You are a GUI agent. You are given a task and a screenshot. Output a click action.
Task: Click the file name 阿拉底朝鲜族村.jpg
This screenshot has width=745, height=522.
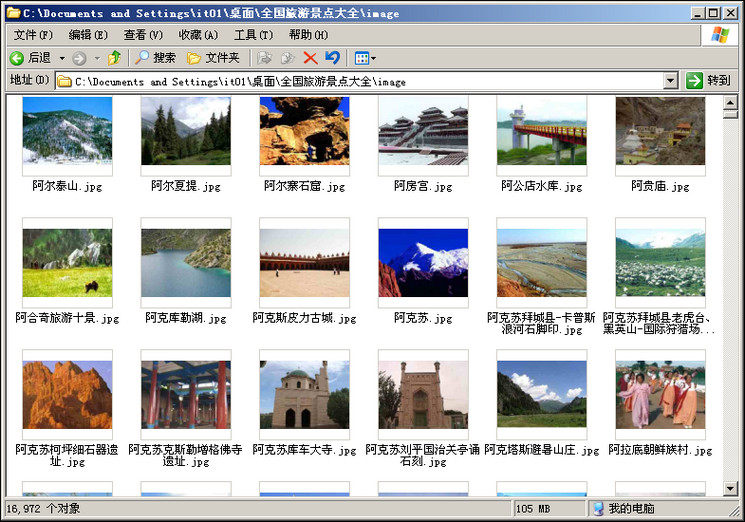point(660,449)
